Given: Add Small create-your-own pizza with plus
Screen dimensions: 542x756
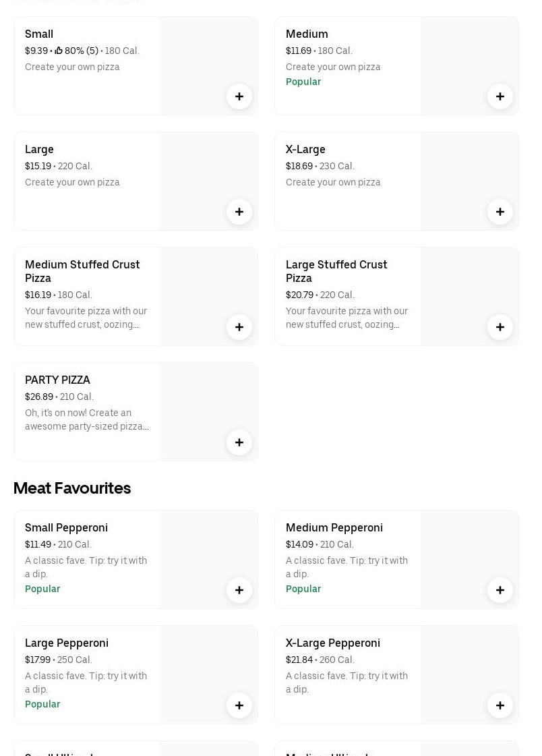Looking at the screenshot, I should click(239, 96).
